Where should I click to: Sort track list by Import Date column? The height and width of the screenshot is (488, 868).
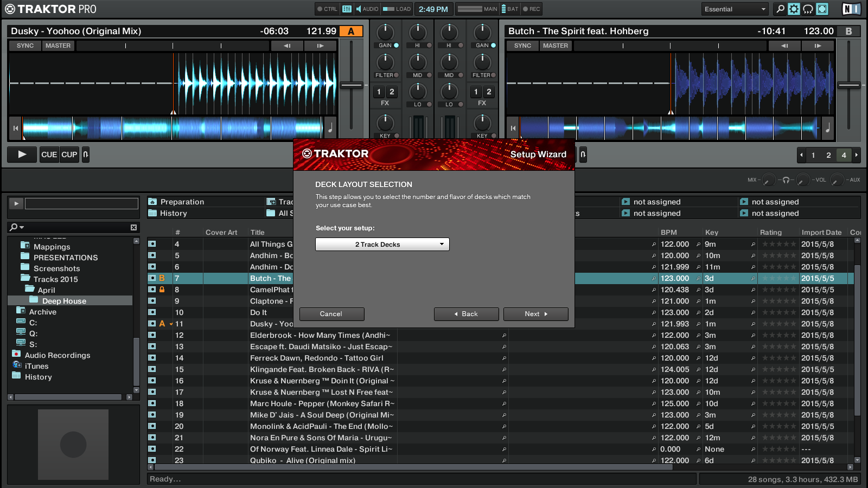point(821,232)
